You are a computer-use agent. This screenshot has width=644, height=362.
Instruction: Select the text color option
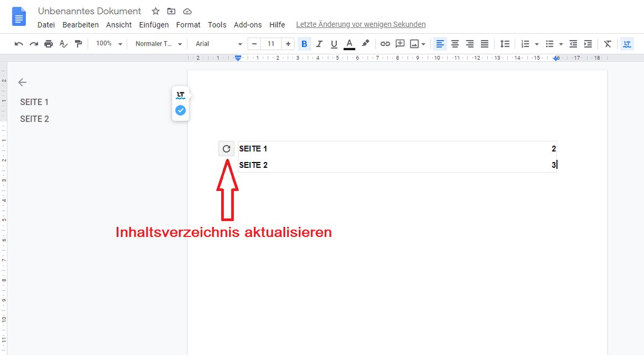pos(349,43)
